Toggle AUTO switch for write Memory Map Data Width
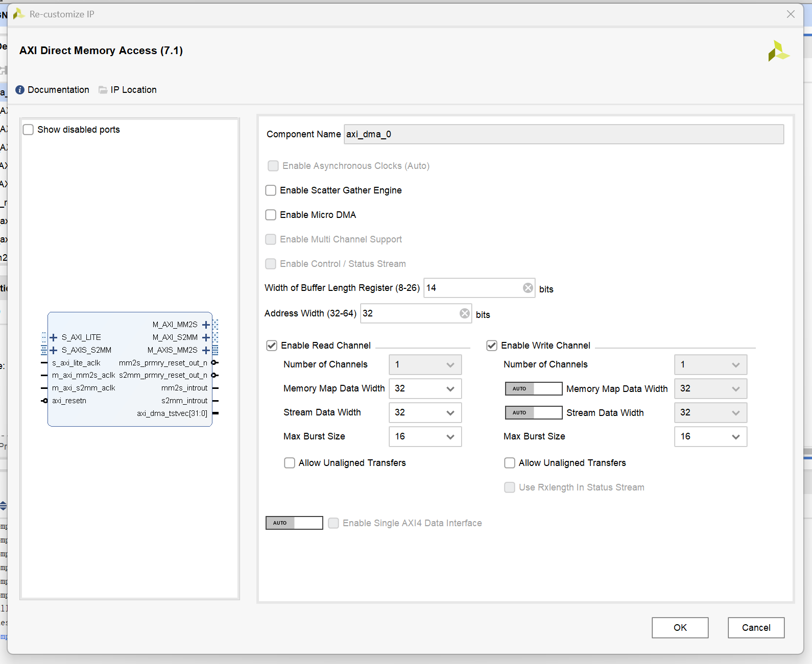The height and width of the screenshot is (664, 812). tap(534, 389)
